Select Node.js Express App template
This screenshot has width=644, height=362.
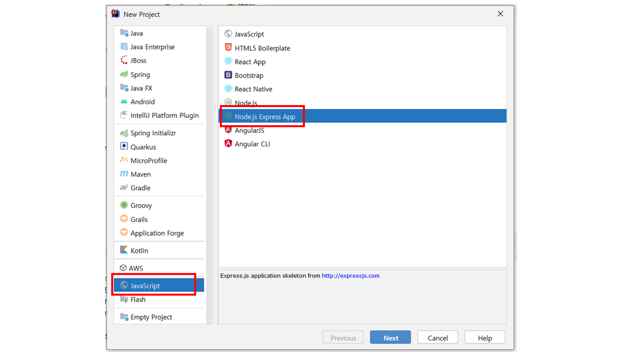[x=362, y=116]
